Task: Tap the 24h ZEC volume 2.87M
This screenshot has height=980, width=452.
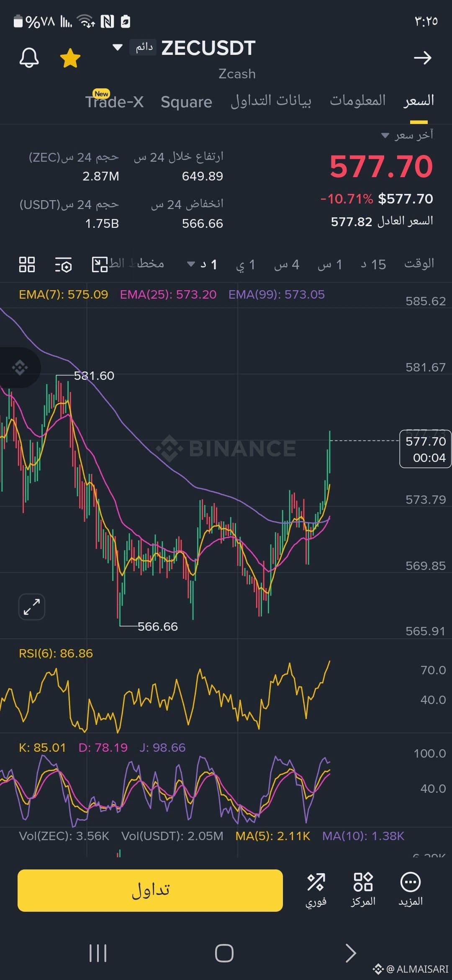Action: coord(101,176)
